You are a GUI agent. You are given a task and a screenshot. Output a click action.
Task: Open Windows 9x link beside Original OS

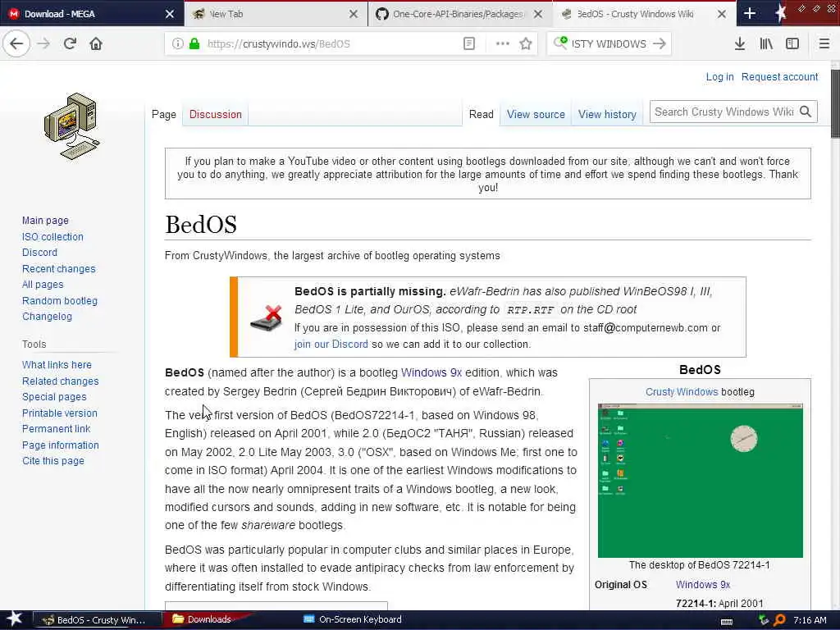pyautogui.click(x=703, y=584)
